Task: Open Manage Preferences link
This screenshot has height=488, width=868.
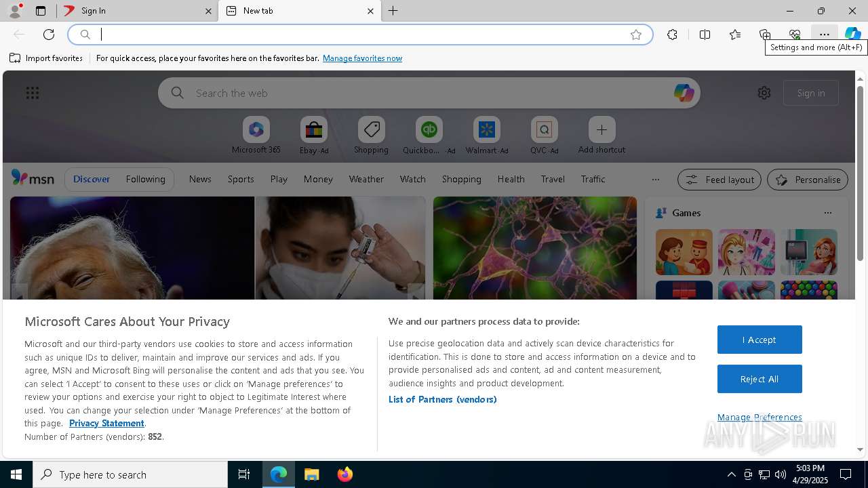Action: pos(759,417)
